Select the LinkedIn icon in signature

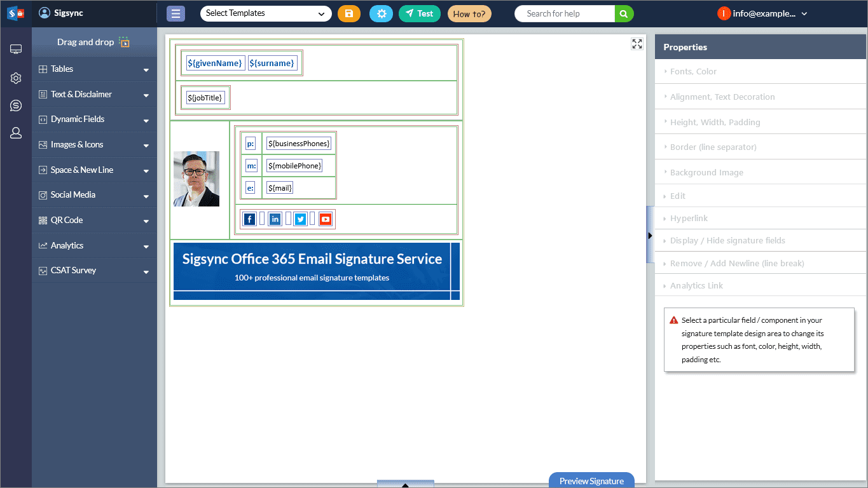275,219
